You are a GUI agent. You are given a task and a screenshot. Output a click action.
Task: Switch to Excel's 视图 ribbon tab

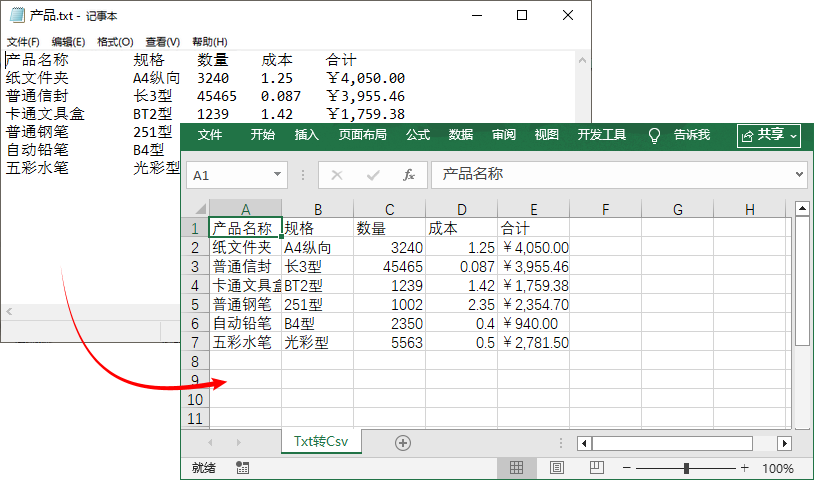(x=547, y=135)
